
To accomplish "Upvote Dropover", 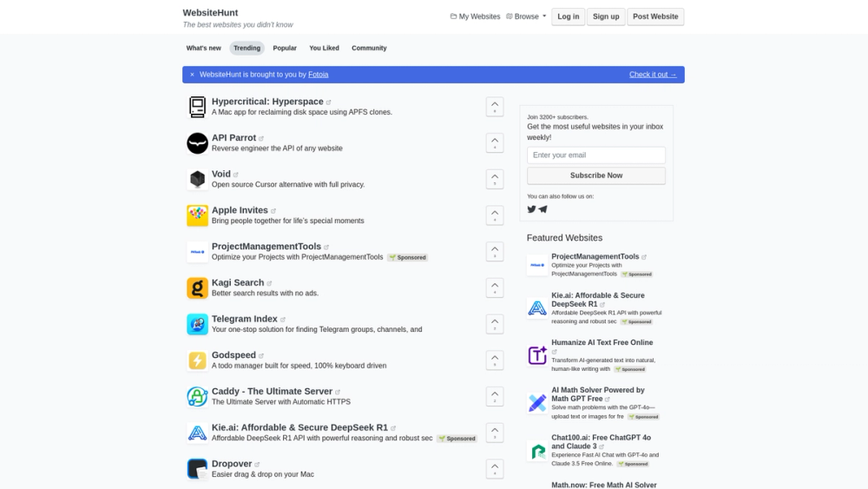I will [495, 469].
